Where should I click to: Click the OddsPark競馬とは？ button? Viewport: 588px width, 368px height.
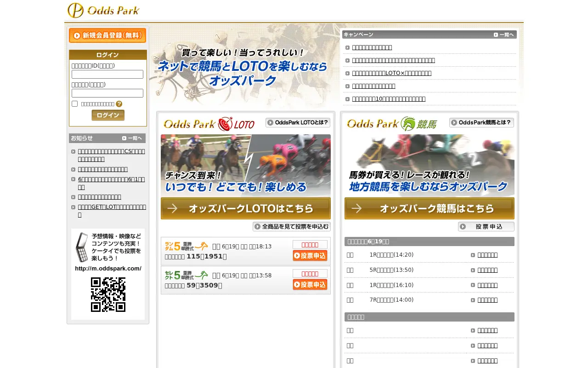click(x=481, y=122)
